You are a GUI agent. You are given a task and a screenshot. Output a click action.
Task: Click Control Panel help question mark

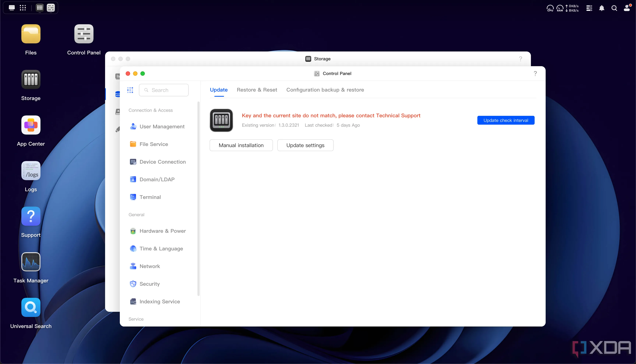(x=535, y=74)
